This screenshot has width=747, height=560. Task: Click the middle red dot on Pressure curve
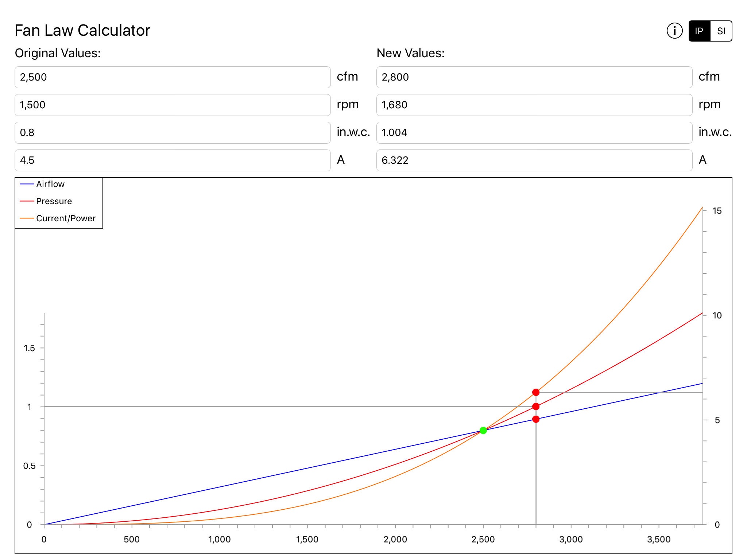pos(536,407)
